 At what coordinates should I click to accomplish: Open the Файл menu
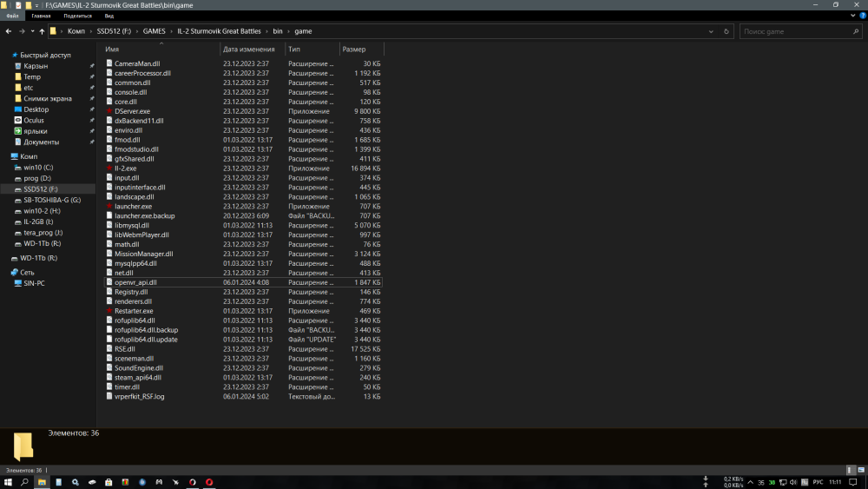point(12,16)
